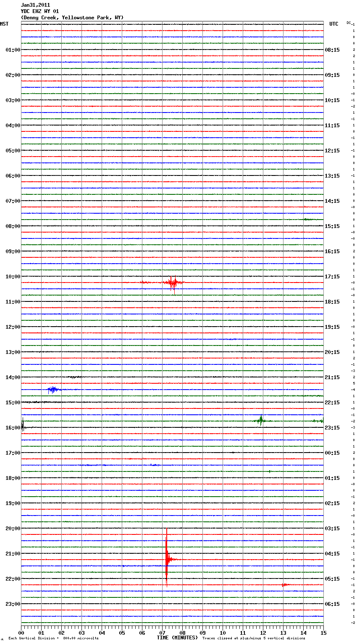
Task: Click the 10:15 UTC time label
Action: click(332, 100)
